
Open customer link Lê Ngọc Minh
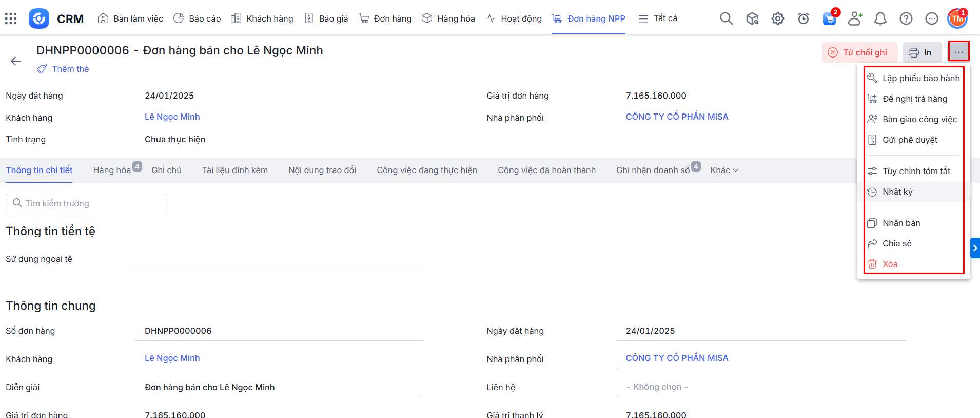coord(172,117)
